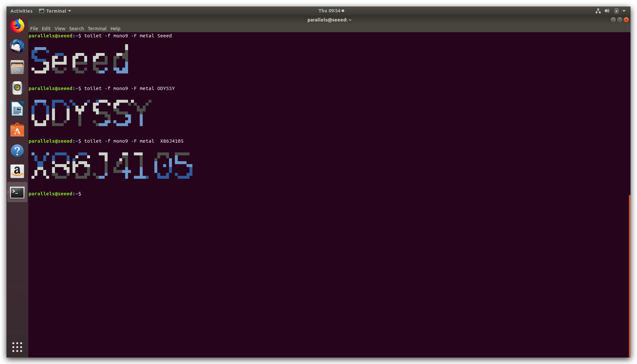Click the empty prompt at last line
Viewport: 637px width, 364px height.
(x=55, y=194)
